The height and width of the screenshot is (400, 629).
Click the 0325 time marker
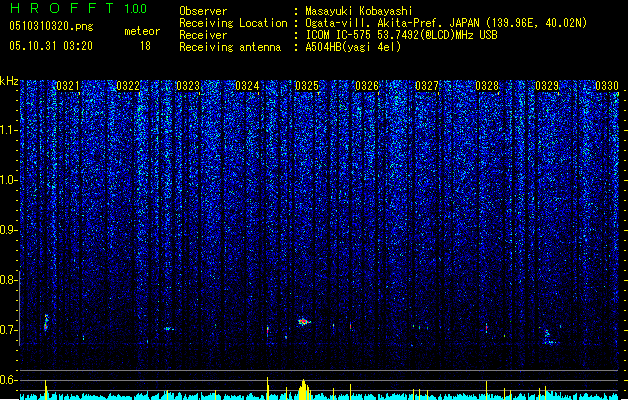(307, 86)
